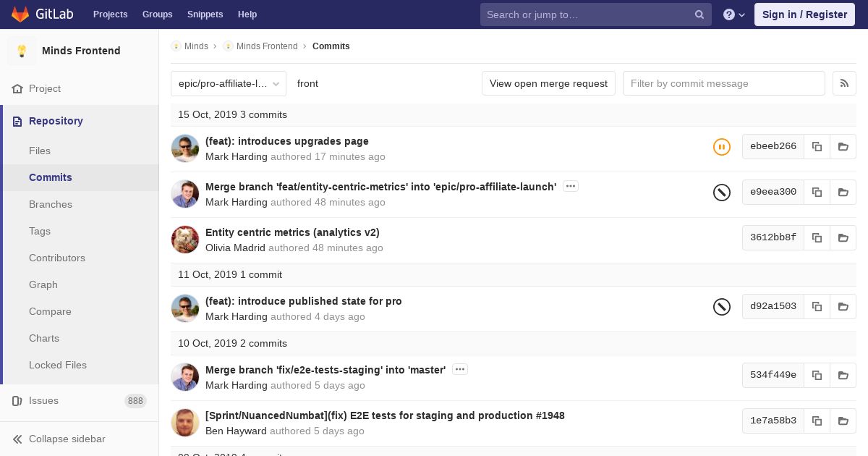Click the search magnifier icon
This screenshot has width=868, height=456.
[699, 14]
